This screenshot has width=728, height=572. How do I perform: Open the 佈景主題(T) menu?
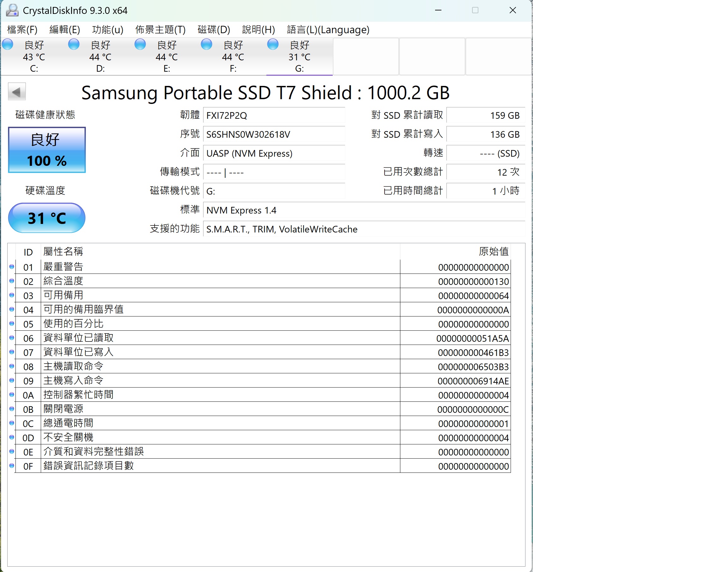tap(160, 30)
